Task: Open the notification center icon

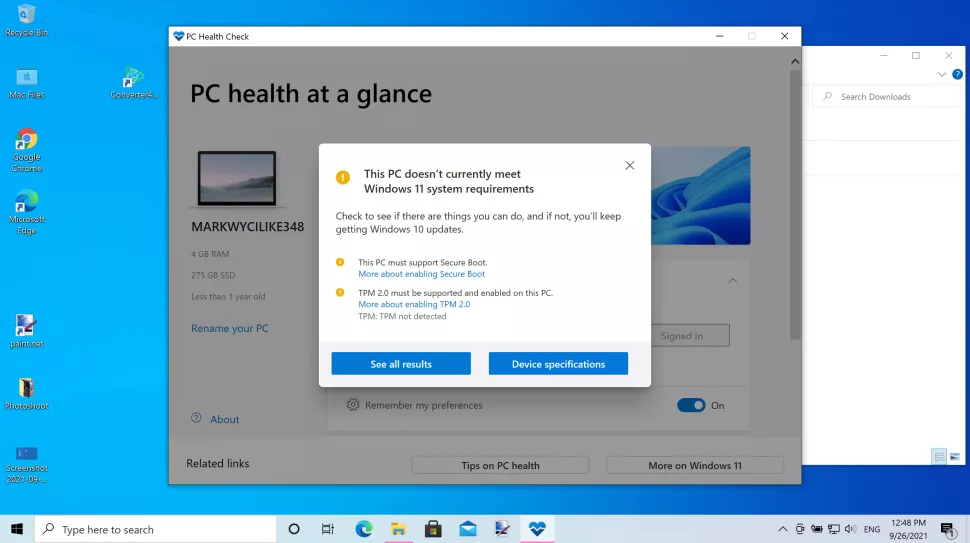Action: pyautogui.click(x=948, y=529)
